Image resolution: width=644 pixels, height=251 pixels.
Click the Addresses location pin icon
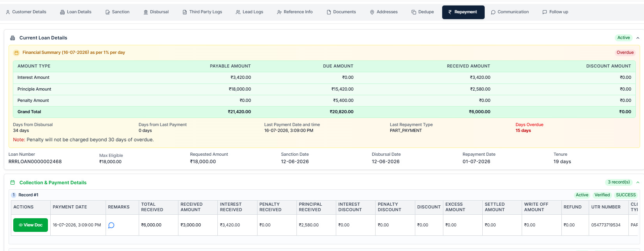click(372, 12)
